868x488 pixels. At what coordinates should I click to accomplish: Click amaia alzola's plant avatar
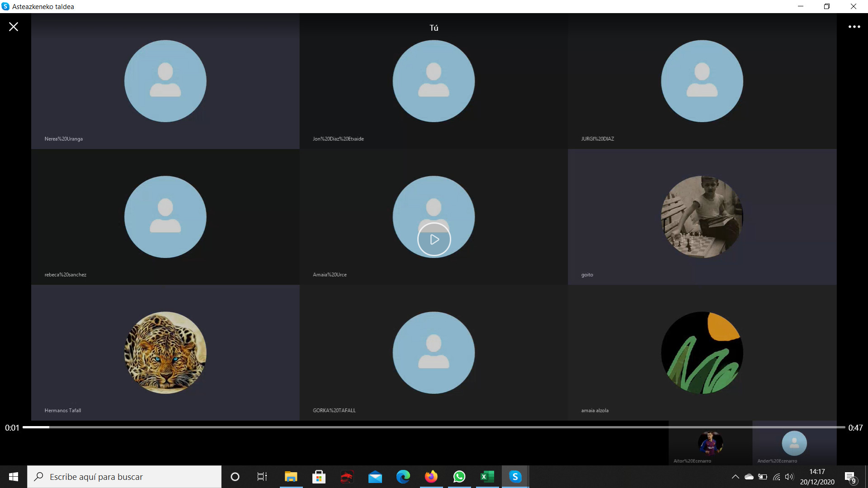(702, 352)
